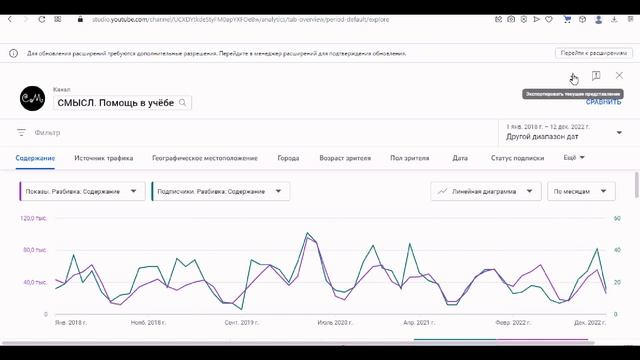The height and width of the screenshot is (360, 640).
Task: Close the advanced analytics panel with X
Action: tap(619, 76)
